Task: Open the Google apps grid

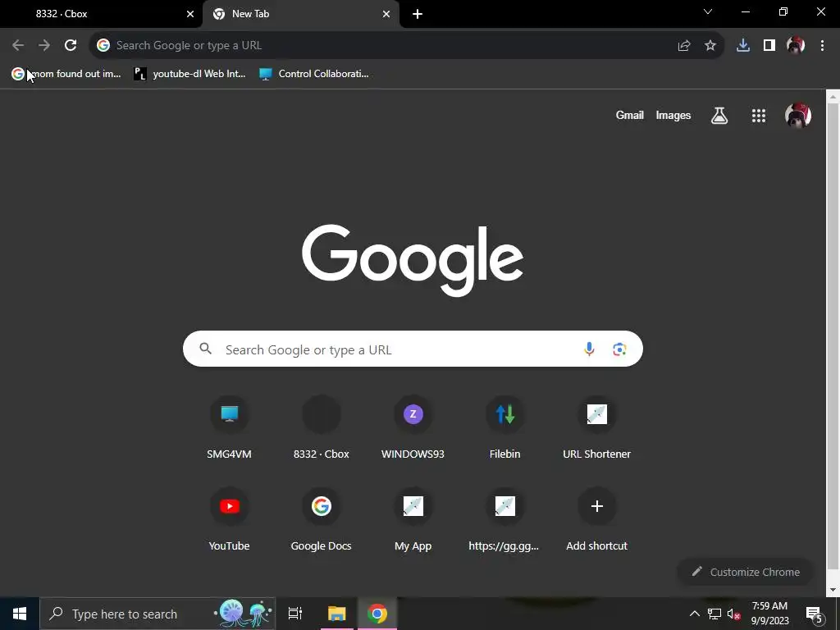Action: [x=759, y=115]
